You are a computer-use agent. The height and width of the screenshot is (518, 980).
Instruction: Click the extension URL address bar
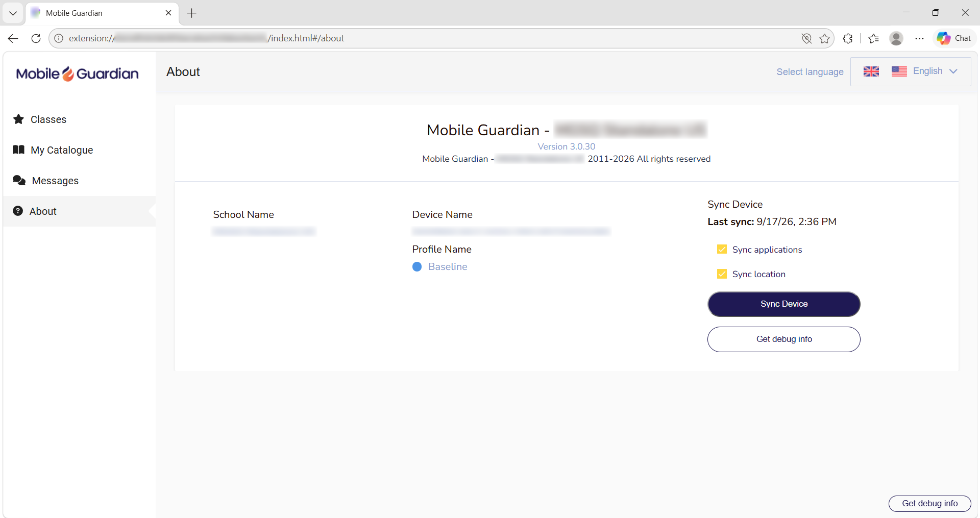tap(429, 38)
